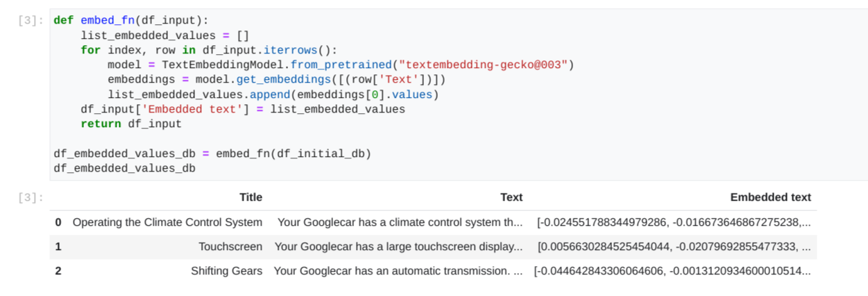Click the embedded values cell starting with [0.0056630
The image size is (868, 296).
[x=674, y=247]
